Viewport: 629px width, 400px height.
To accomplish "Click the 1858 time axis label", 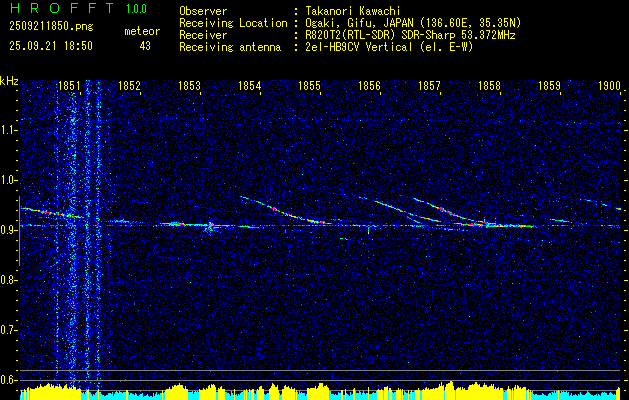I will [489, 85].
